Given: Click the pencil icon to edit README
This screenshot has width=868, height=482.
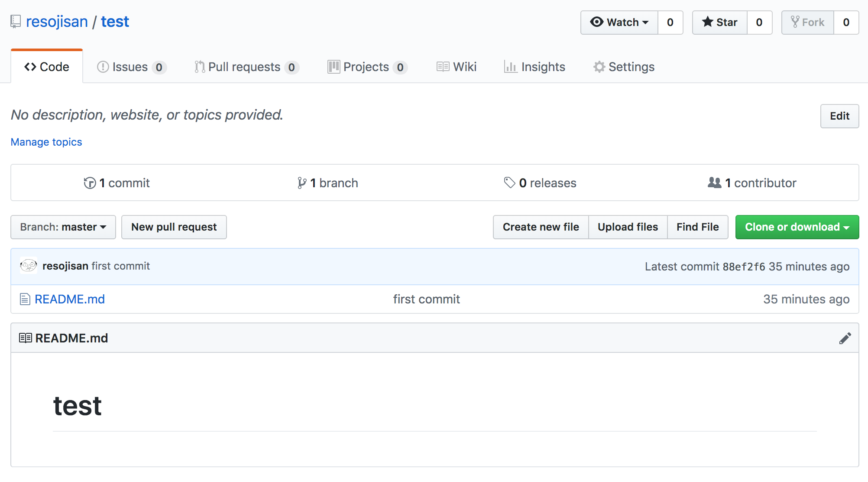Looking at the screenshot, I should (845, 338).
